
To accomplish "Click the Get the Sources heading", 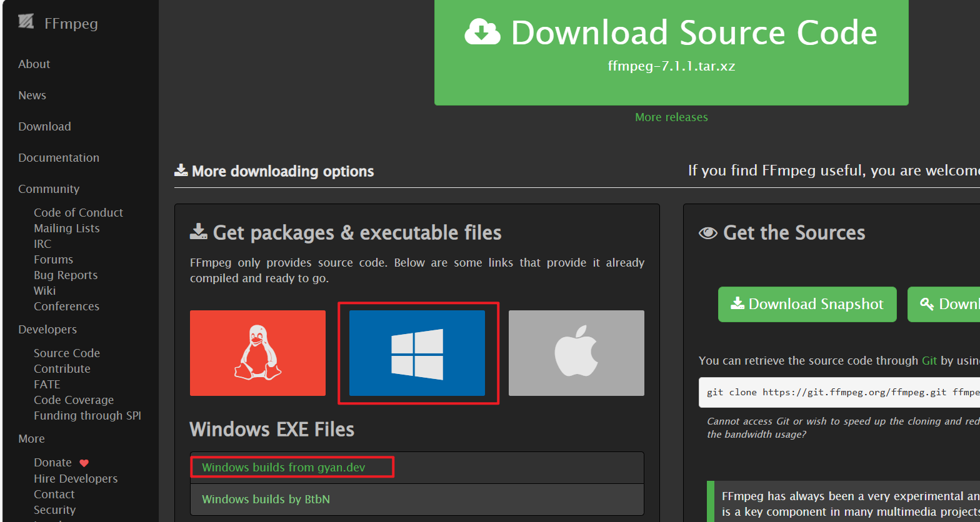I will click(x=782, y=233).
